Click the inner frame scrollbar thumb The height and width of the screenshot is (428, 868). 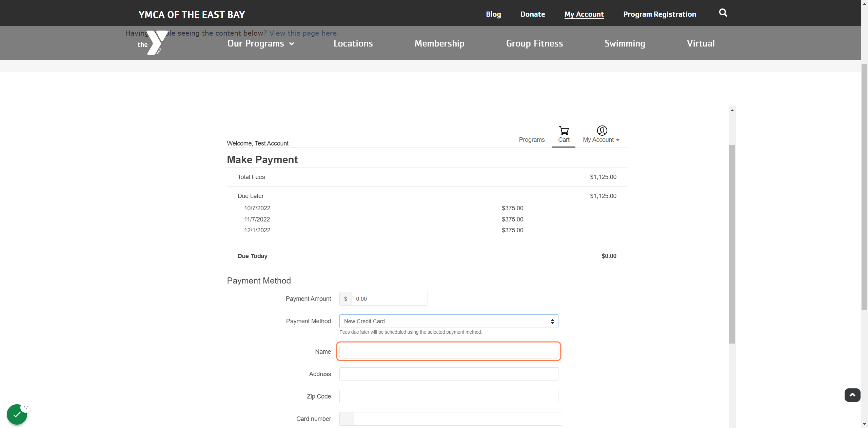[x=732, y=244]
